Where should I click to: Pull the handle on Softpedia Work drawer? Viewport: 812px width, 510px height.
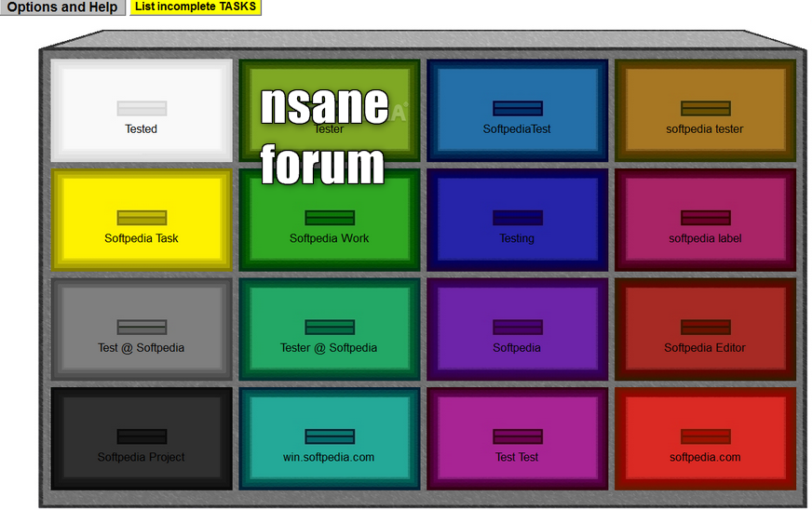coord(330,218)
